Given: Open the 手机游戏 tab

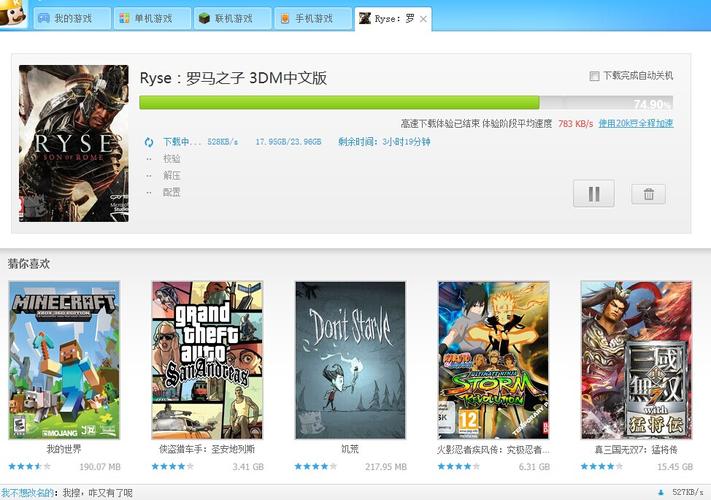Looking at the screenshot, I should coord(313,19).
